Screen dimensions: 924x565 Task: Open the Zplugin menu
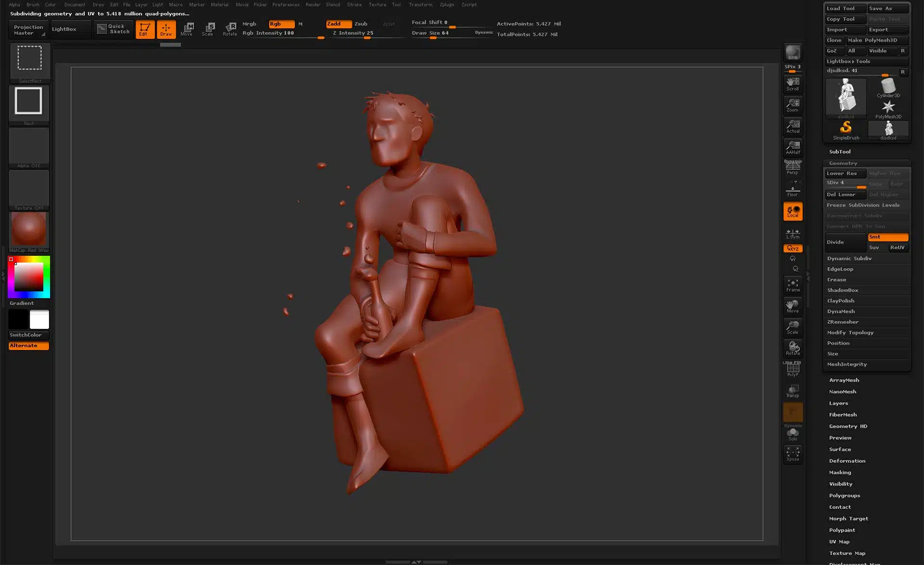click(447, 5)
